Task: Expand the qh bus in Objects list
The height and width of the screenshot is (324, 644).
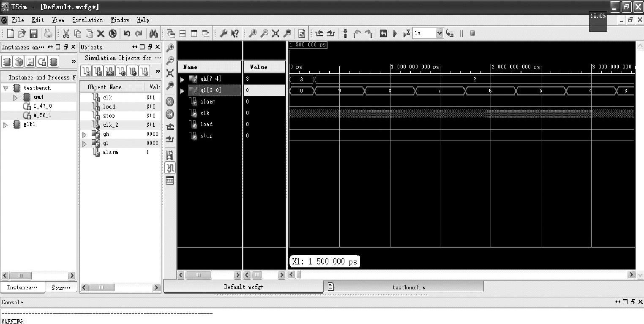Action: click(x=85, y=134)
